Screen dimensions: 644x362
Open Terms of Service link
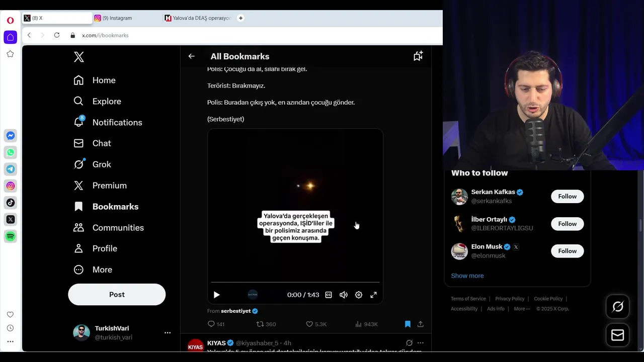pos(468,299)
